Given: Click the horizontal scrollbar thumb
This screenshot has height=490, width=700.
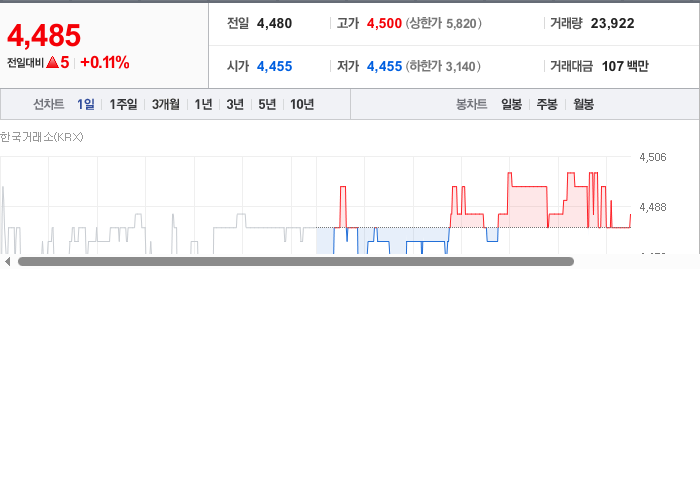Looking at the screenshot, I should pyautogui.click(x=296, y=262).
